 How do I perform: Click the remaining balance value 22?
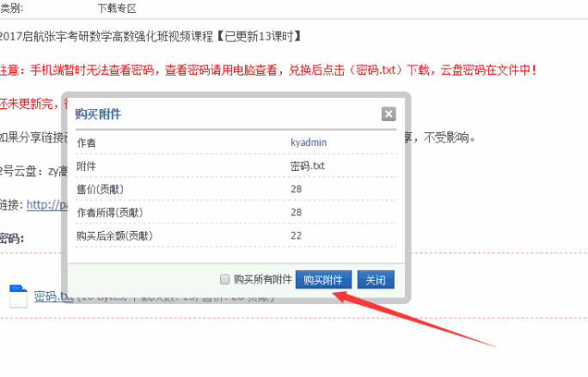coord(297,234)
